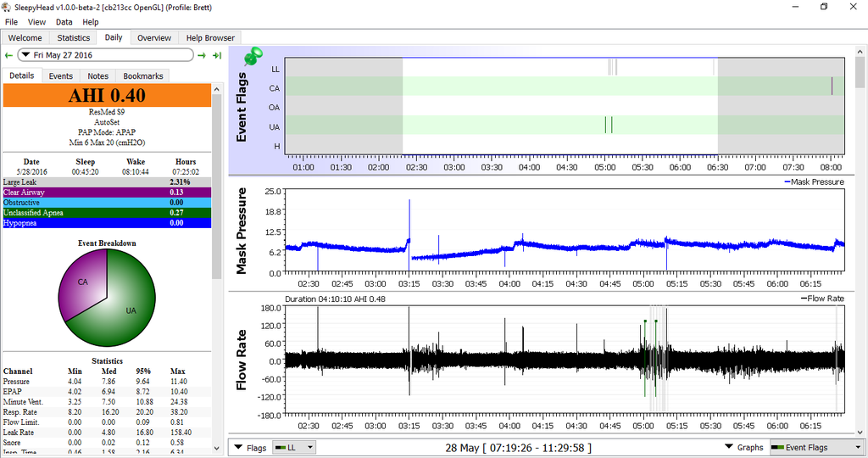Click the Clear Airway event row
Viewport: 868px width, 458px height.
coord(107,193)
